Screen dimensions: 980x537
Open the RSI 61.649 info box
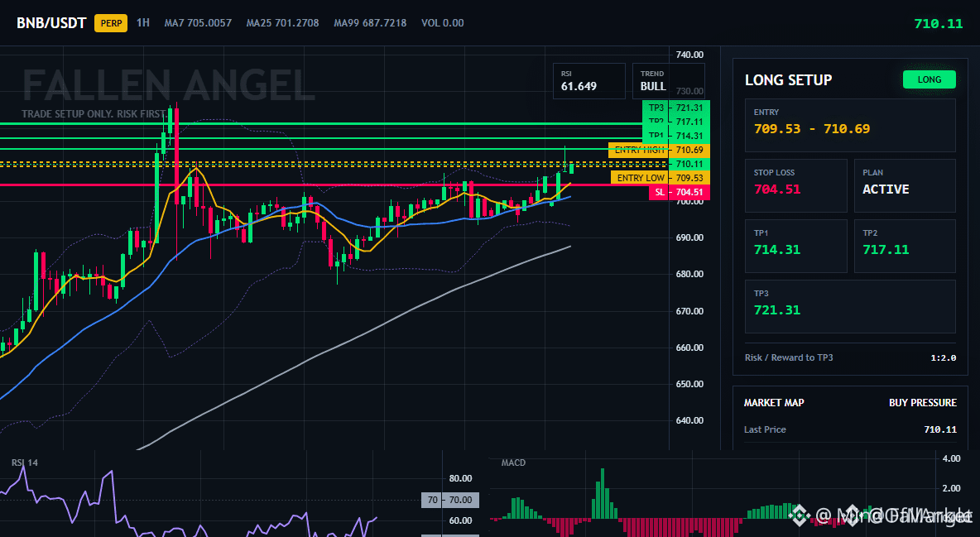coord(589,80)
